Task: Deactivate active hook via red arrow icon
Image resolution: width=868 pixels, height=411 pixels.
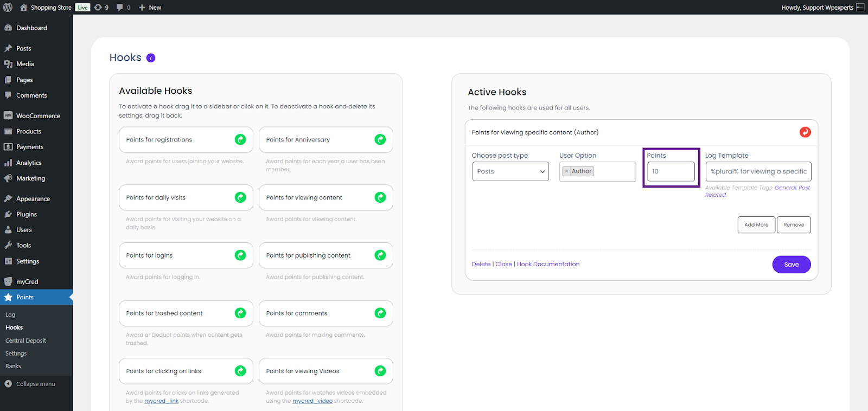Action: (805, 132)
